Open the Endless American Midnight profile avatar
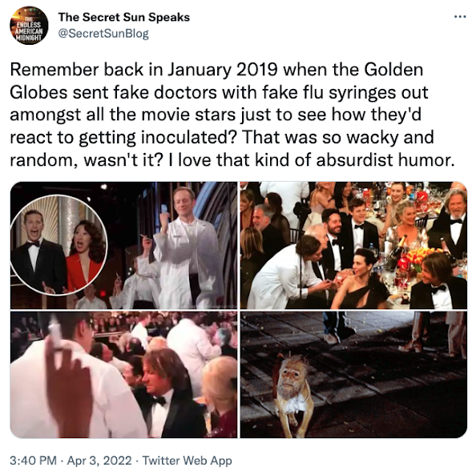 point(29,26)
